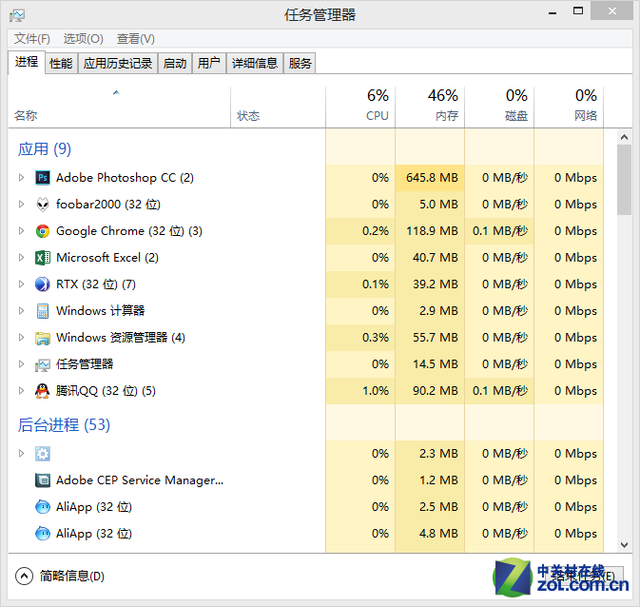Viewport: 640px width, 607px height.
Task: Expand the Windows 计算器 row
Action: [x=21, y=311]
